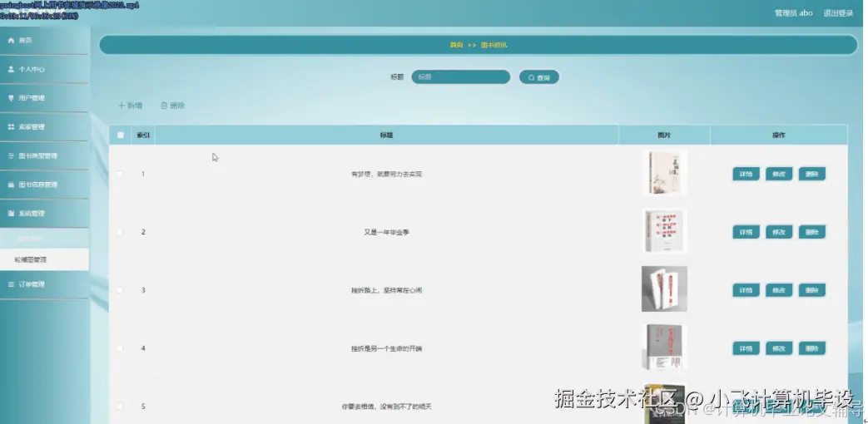Open the book thumbnail in row 2
The image size is (868, 424).
pyautogui.click(x=664, y=231)
